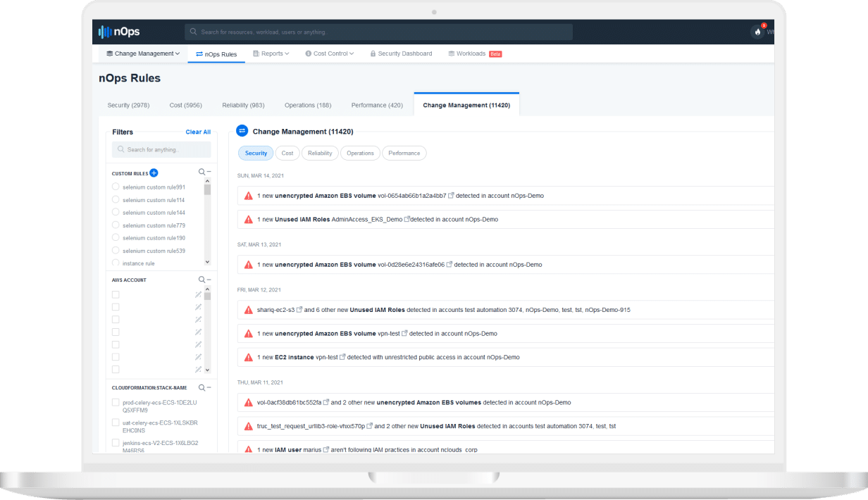Select selenium custom rule190 radio button
The height and width of the screenshot is (500, 868).
[116, 238]
